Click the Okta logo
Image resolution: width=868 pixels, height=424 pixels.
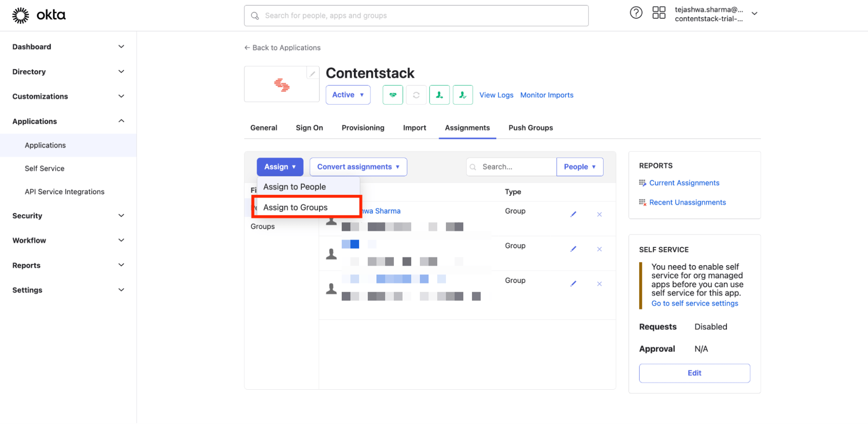coord(39,15)
